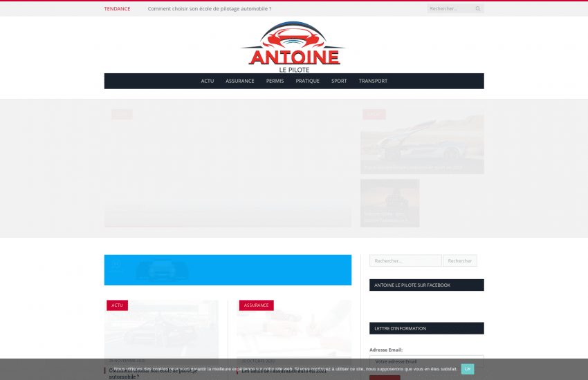This screenshot has width=588, height=380.
Task: Click the red ASSURANCE category badge
Action: [256, 305]
